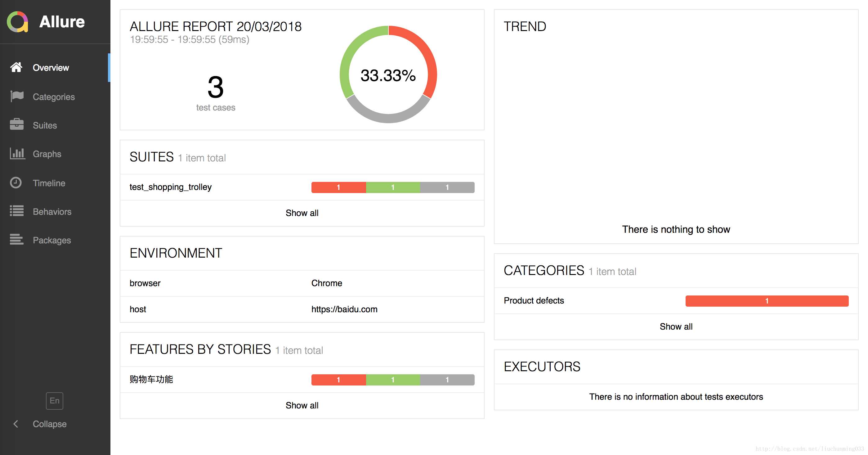Click the ALLURE REPORT 20/03/2018 title
The width and height of the screenshot is (868, 455).
216,26
